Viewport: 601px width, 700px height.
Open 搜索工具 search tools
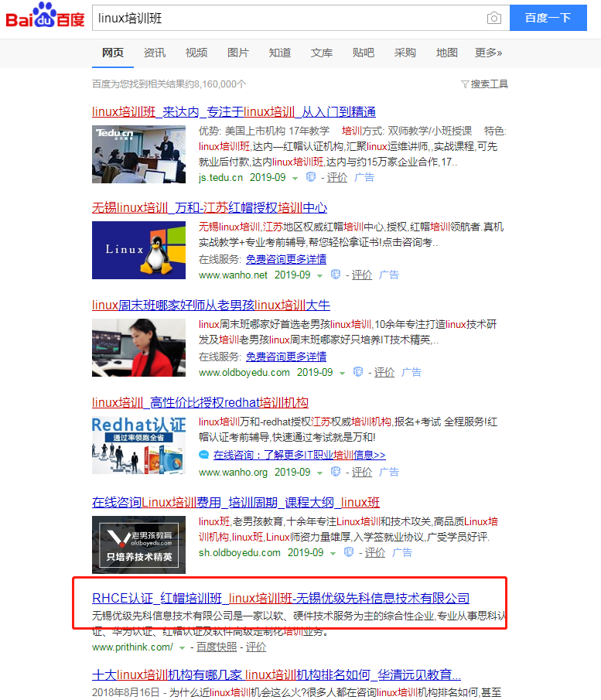tap(490, 84)
